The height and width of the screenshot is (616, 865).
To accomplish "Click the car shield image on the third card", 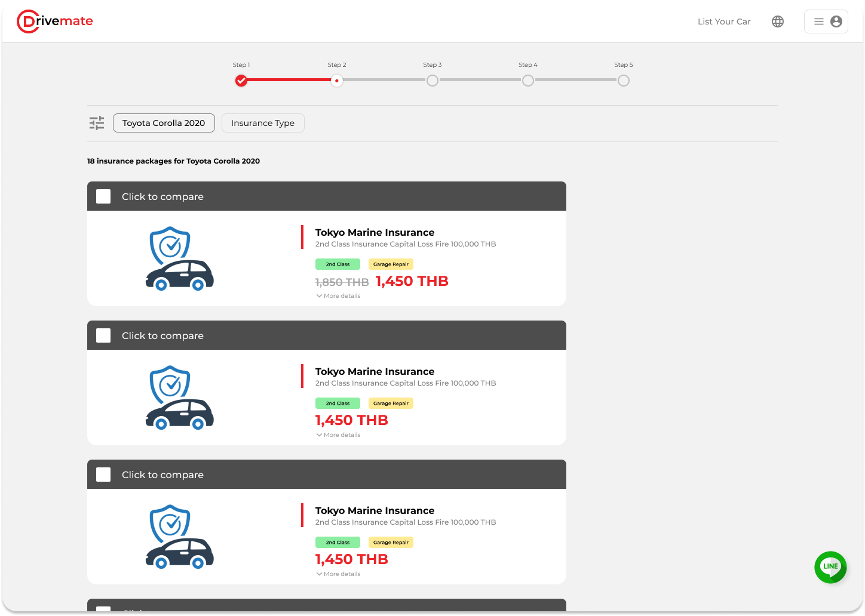I will (180, 537).
